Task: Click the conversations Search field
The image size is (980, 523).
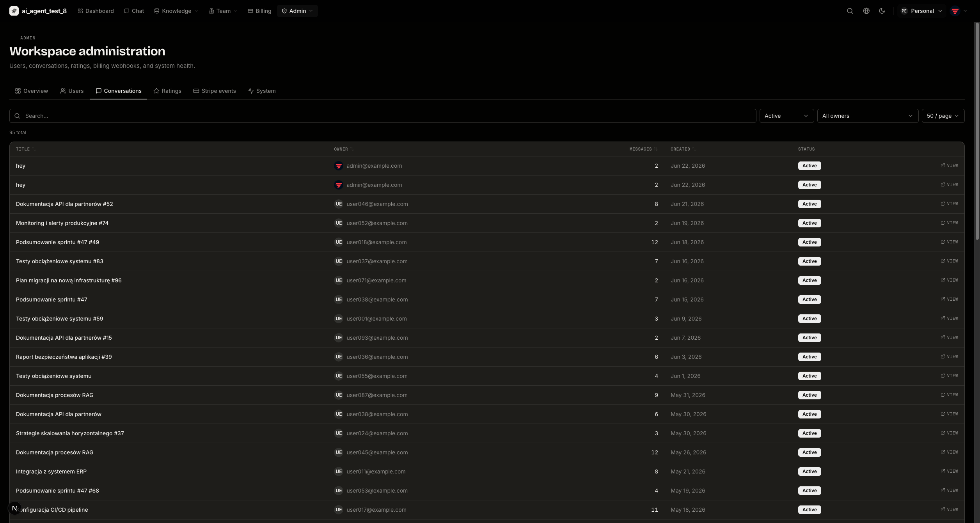Action: pyautogui.click(x=383, y=116)
